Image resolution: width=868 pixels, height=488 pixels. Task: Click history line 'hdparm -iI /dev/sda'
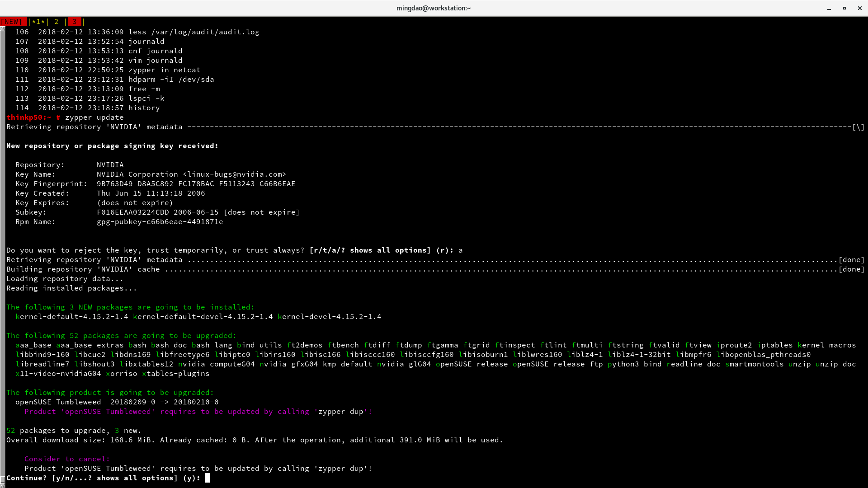click(171, 80)
